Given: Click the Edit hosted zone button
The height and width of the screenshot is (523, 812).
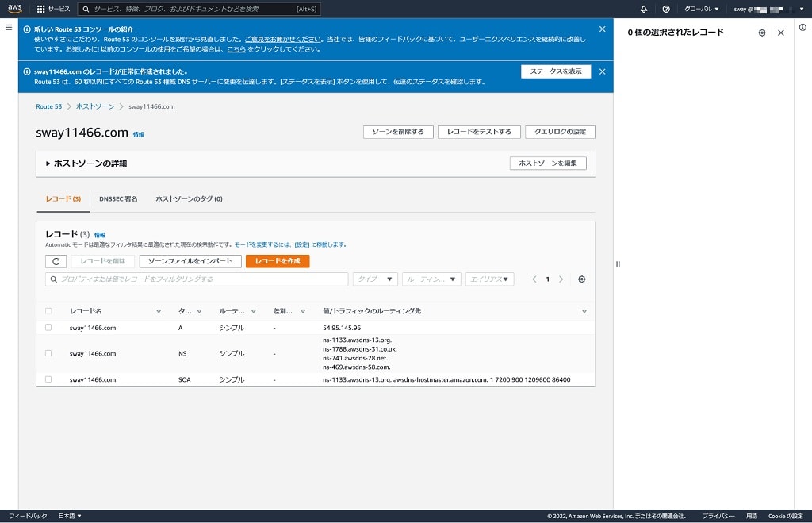Looking at the screenshot, I should [x=548, y=163].
